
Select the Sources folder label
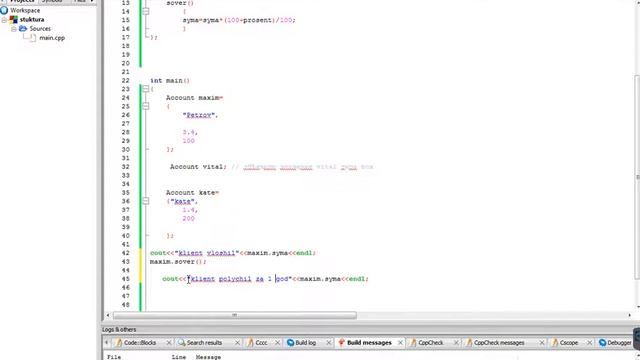(x=40, y=29)
